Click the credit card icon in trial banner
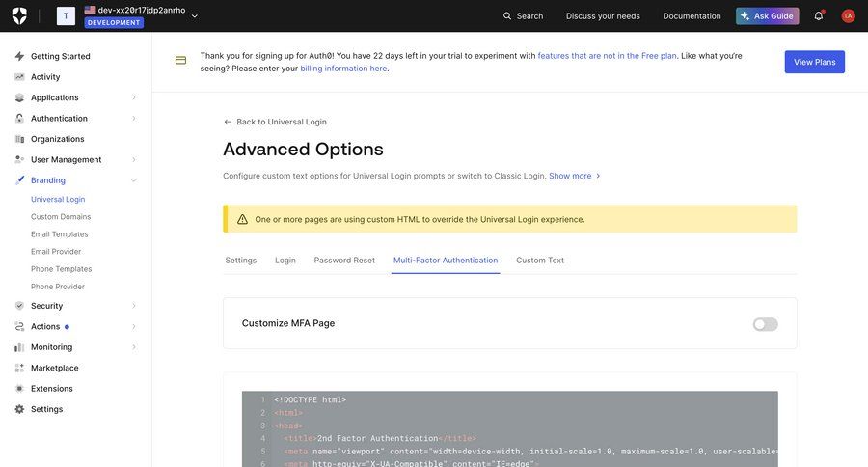The height and width of the screenshot is (467, 868). [180, 61]
